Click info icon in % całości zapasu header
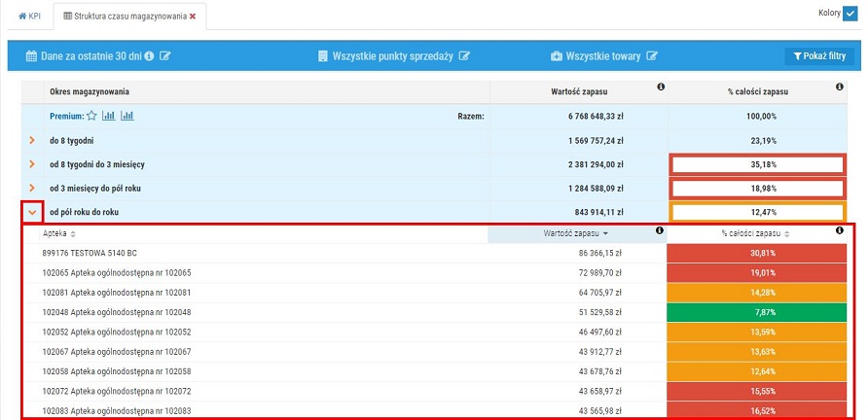Image resolution: width=868 pixels, height=420 pixels. click(839, 87)
